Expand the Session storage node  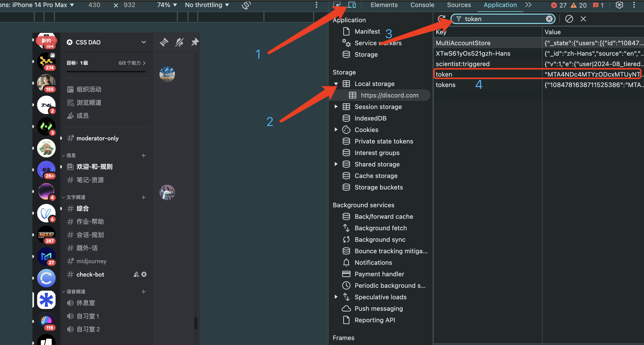tap(336, 107)
